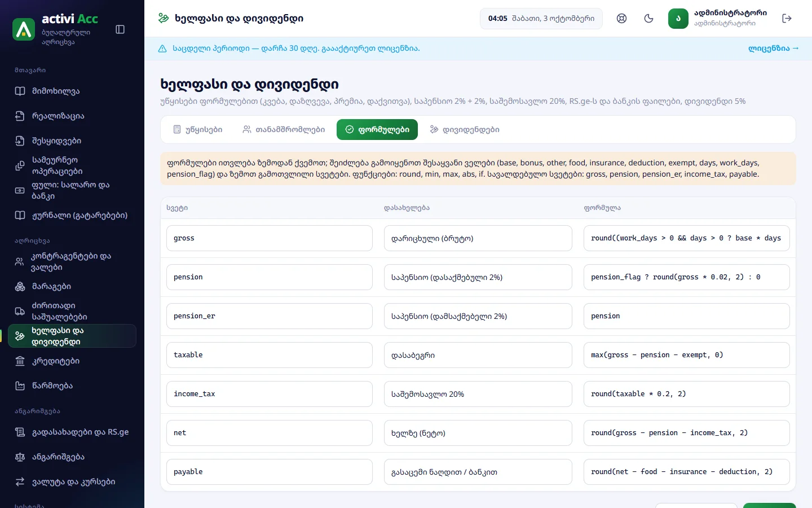Edit the ხელზე (ნეტო) description field
This screenshot has width=812, height=508.
tap(478, 433)
